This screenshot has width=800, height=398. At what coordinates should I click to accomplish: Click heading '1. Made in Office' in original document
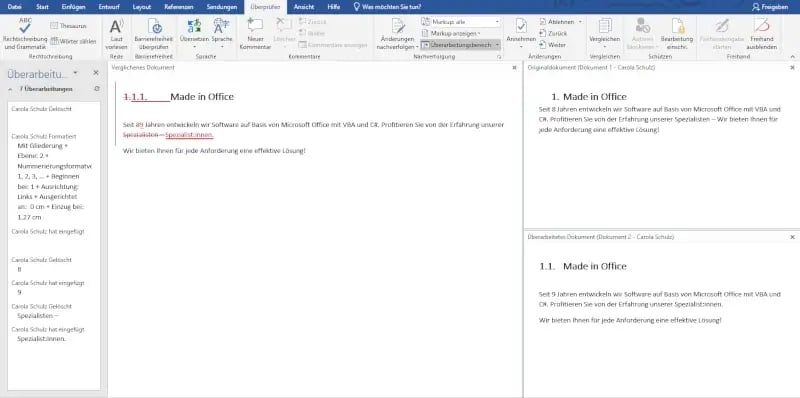(589, 96)
